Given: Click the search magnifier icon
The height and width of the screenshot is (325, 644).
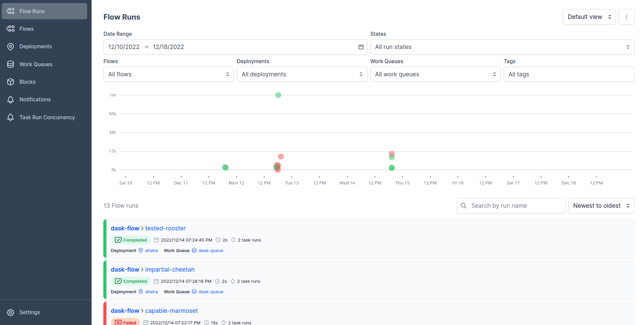Looking at the screenshot, I should (464, 206).
